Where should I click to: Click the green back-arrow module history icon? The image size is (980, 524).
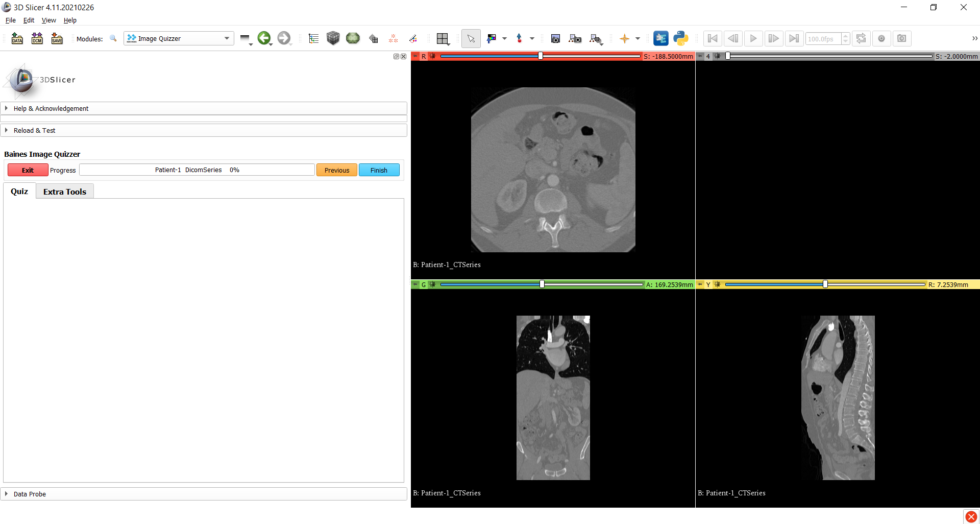tap(265, 38)
